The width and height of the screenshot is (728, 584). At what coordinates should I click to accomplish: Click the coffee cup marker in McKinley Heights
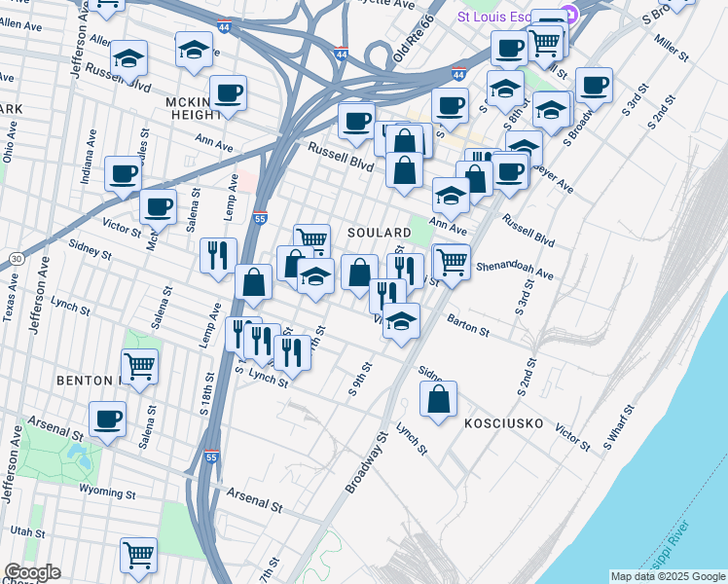pyautogui.click(x=228, y=93)
